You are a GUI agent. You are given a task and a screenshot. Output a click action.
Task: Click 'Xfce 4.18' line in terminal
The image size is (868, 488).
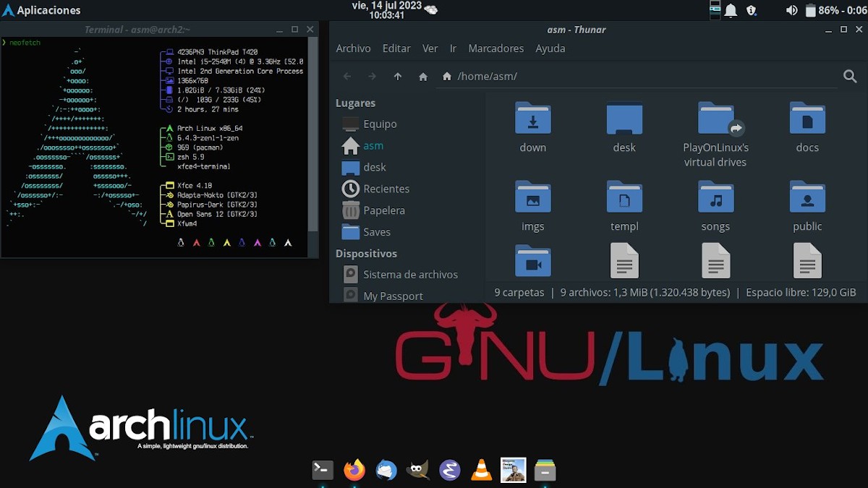(x=195, y=186)
